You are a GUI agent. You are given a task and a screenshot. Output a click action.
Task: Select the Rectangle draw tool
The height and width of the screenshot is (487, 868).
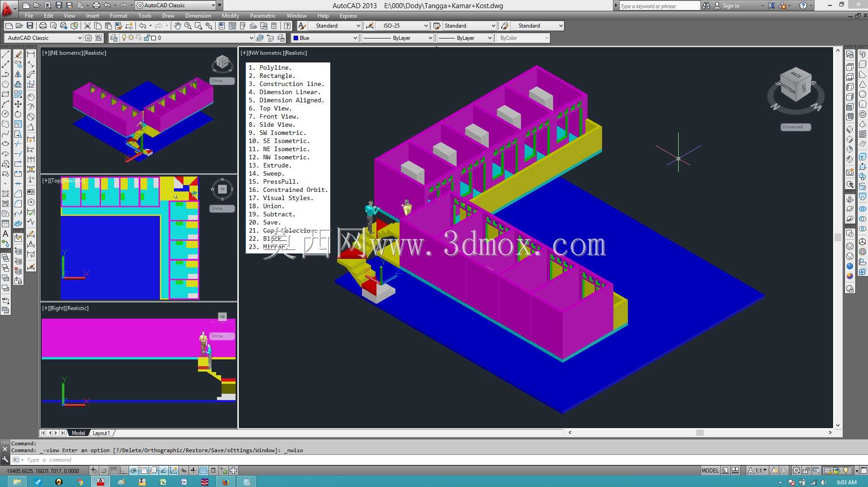(5, 94)
